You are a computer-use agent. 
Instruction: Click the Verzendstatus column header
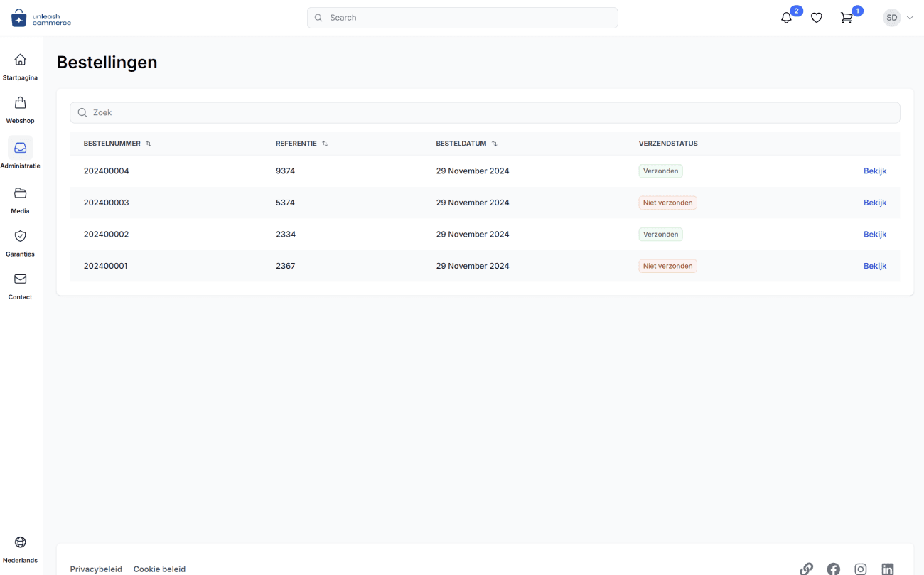click(668, 144)
